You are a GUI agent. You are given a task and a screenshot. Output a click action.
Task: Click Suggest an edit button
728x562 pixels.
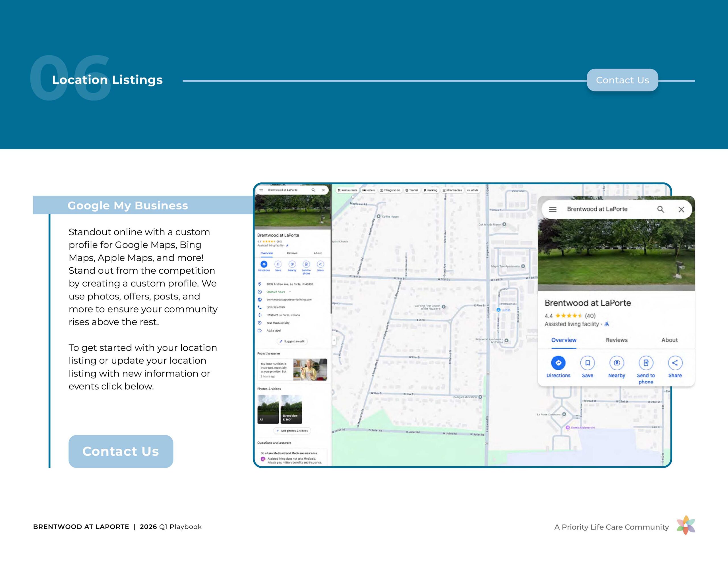pyautogui.click(x=292, y=342)
